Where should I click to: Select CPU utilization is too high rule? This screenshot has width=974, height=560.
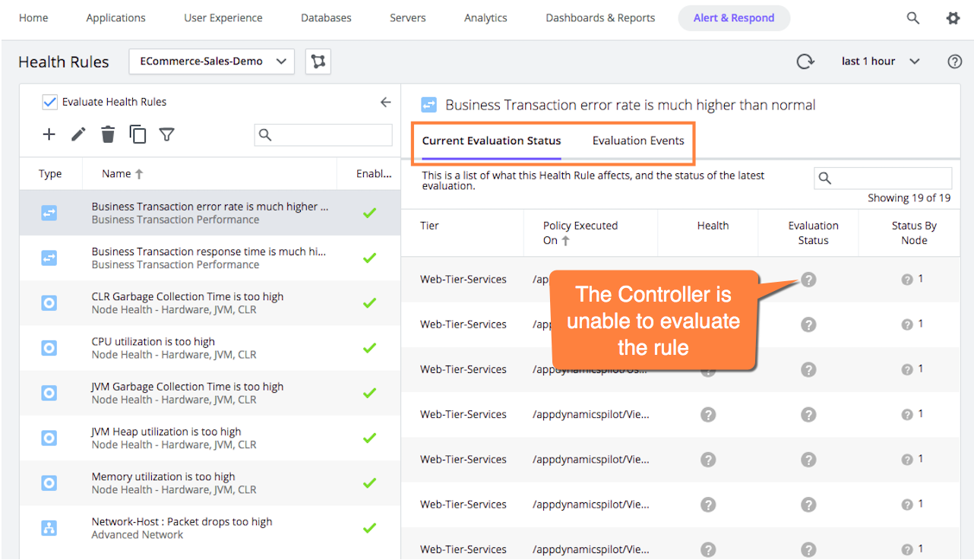(x=210, y=348)
